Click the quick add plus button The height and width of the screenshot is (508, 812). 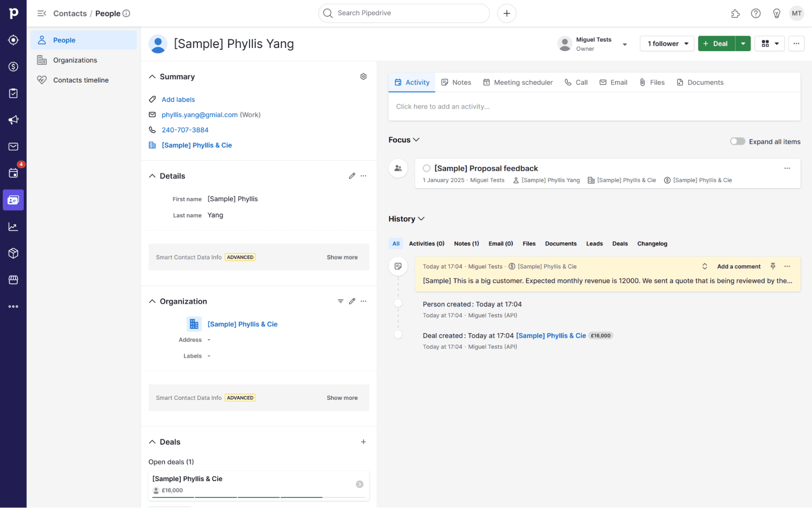(x=507, y=13)
